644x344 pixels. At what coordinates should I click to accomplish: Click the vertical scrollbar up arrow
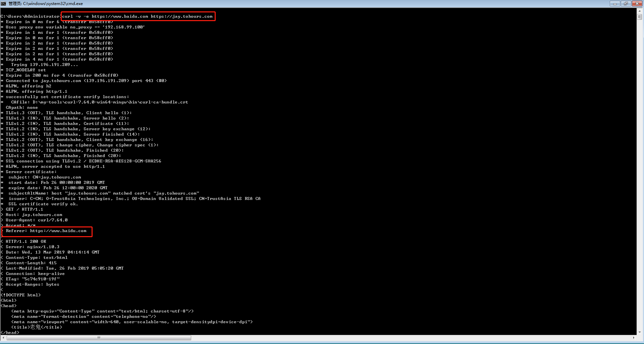640,11
